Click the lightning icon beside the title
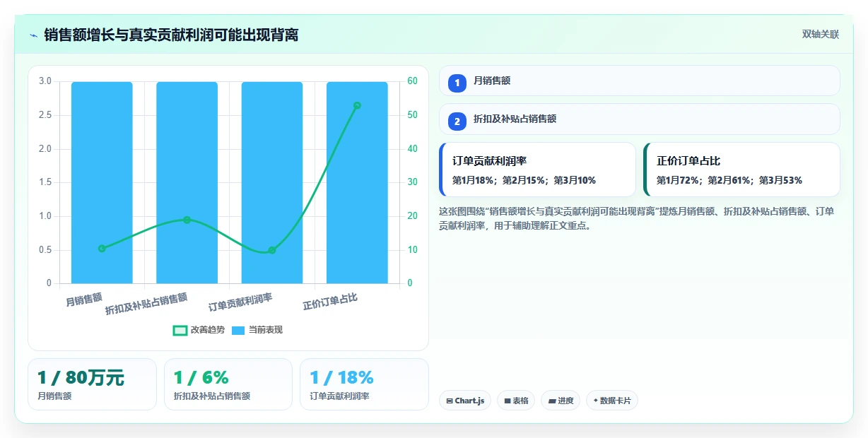 coord(34,35)
